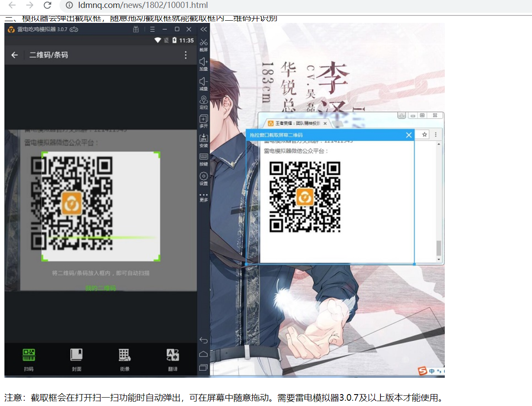Click the 11:35 clock in Android status bar

pyautogui.click(x=186, y=40)
